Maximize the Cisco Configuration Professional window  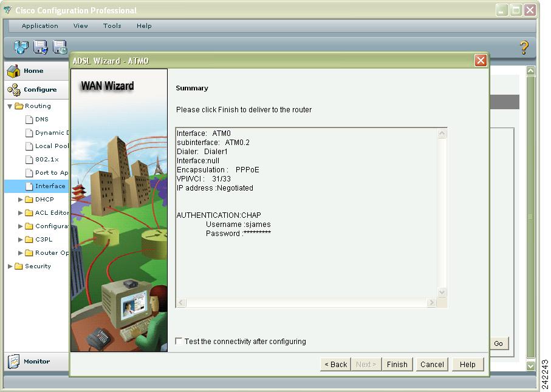tap(516, 10)
